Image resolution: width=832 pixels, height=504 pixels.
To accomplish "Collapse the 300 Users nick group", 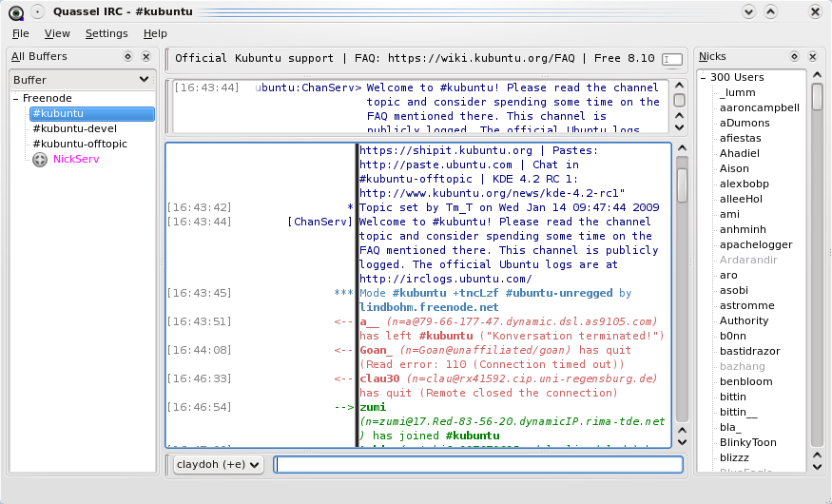I will (703, 77).
